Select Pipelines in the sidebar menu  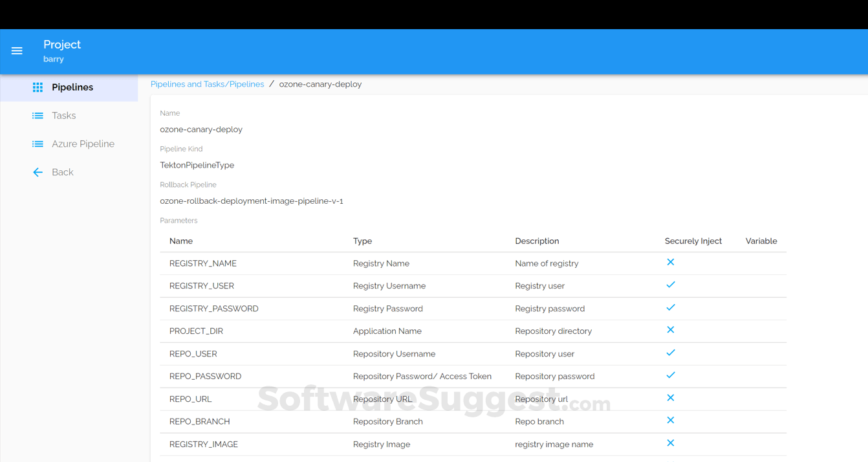(72, 87)
